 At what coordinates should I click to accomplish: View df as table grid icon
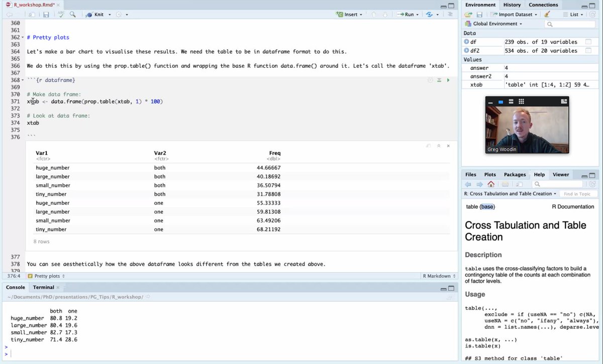588,42
